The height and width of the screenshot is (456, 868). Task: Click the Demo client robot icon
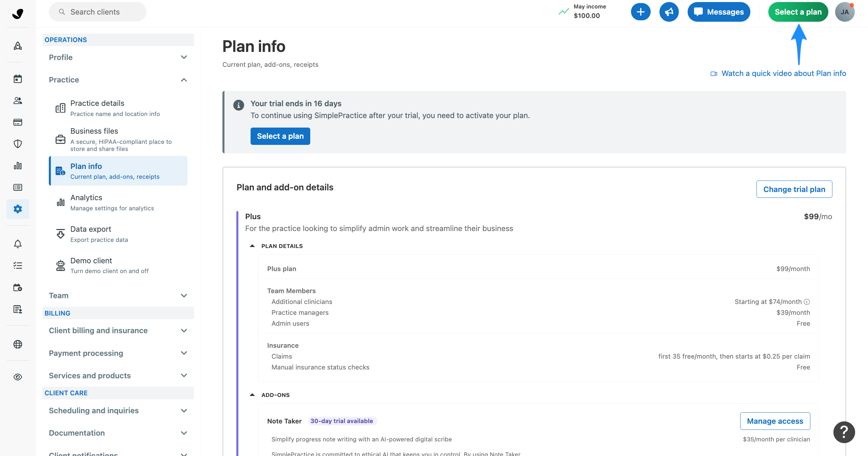pos(60,265)
